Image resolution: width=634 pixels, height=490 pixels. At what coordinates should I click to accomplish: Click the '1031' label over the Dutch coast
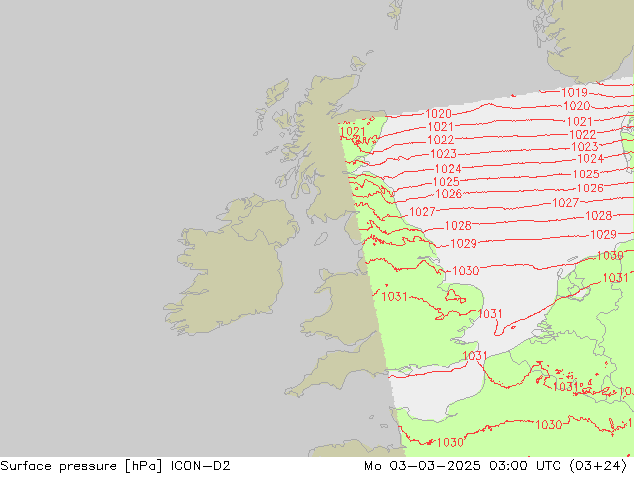(x=615, y=278)
